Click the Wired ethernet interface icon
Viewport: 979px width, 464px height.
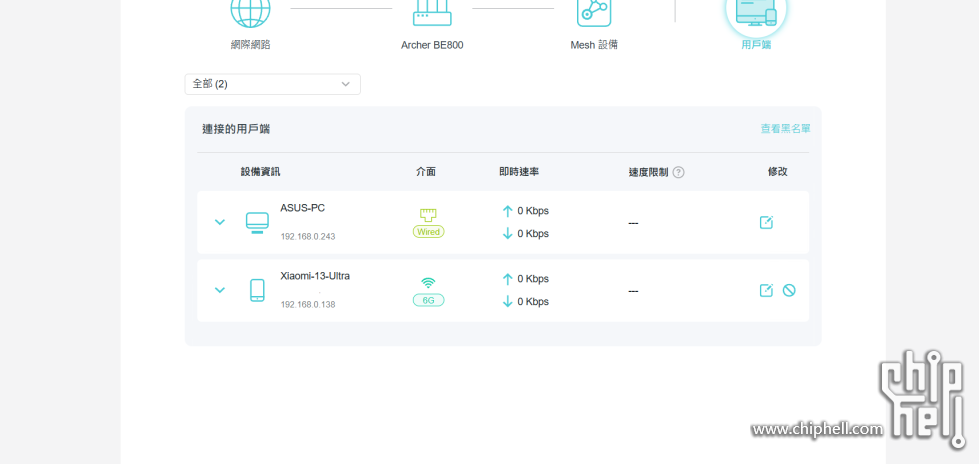[428, 215]
